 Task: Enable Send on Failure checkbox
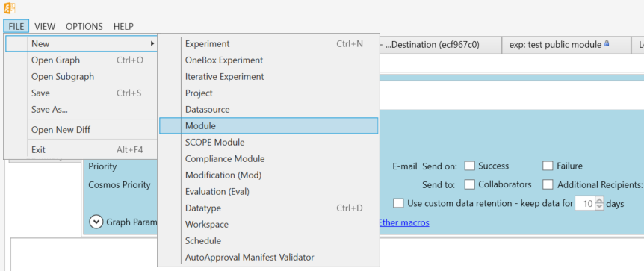[x=548, y=166]
